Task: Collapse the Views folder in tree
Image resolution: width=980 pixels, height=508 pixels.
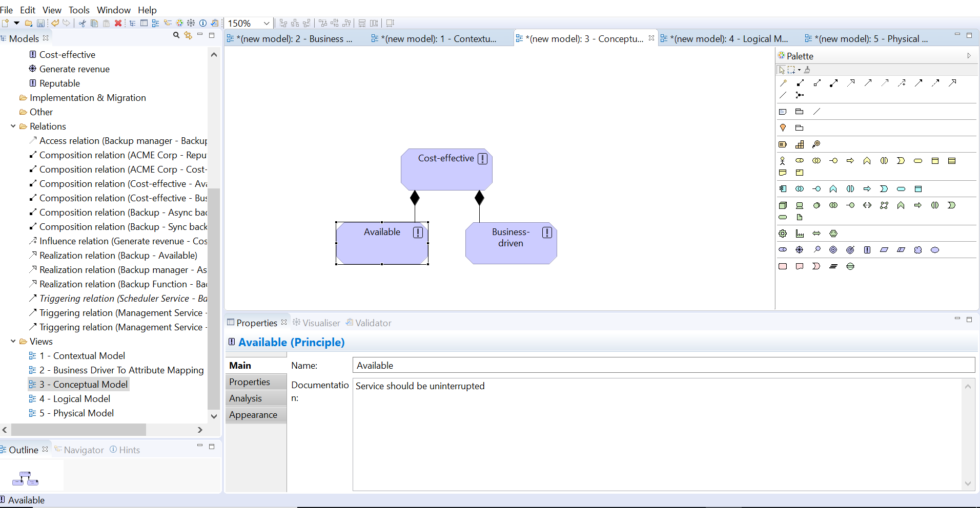Action: tap(13, 341)
